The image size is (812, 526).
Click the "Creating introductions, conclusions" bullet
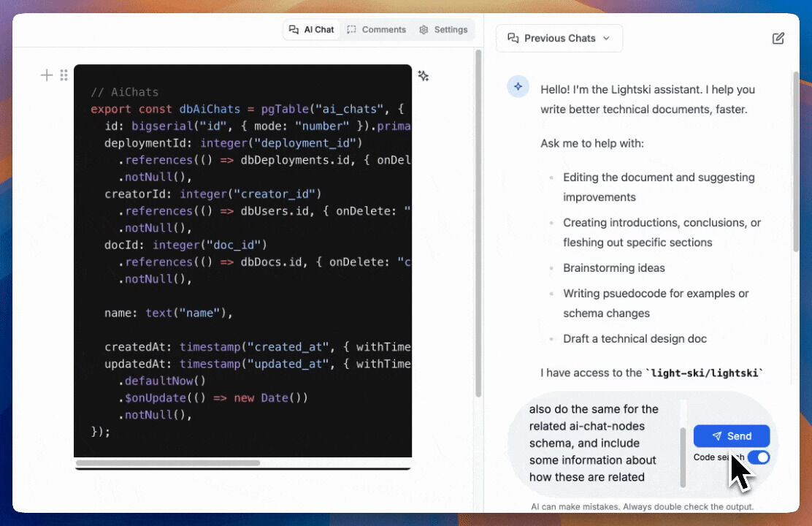point(662,233)
